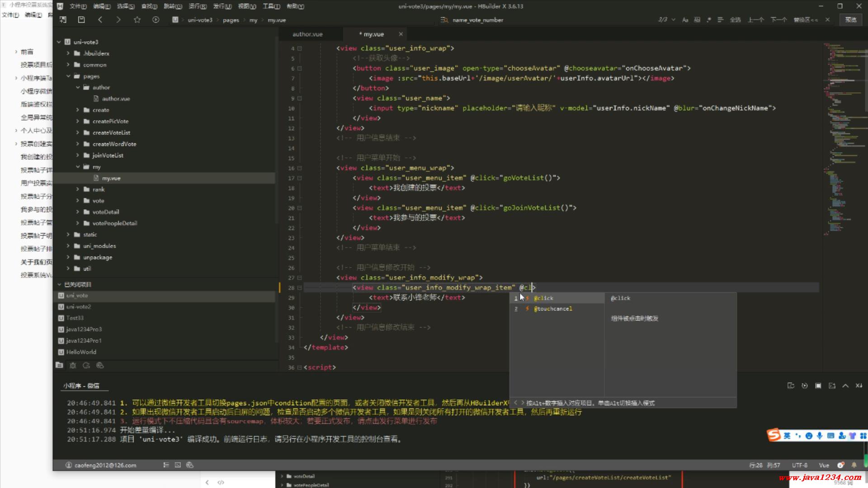
Task: Collapse the console with the up-arrow icon
Action: point(845,385)
